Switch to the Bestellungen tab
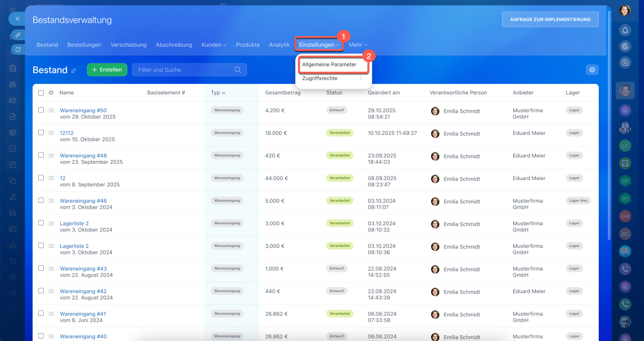Image resolution: width=644 pixels, height=341 pixels. [x=84, y=45]
